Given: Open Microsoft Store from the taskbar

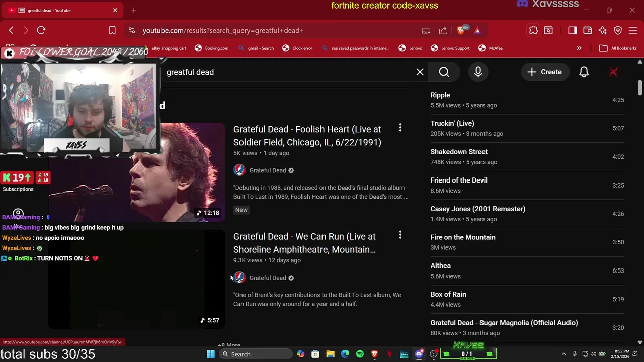Looking at the screenshot, I should click(315, 354).
